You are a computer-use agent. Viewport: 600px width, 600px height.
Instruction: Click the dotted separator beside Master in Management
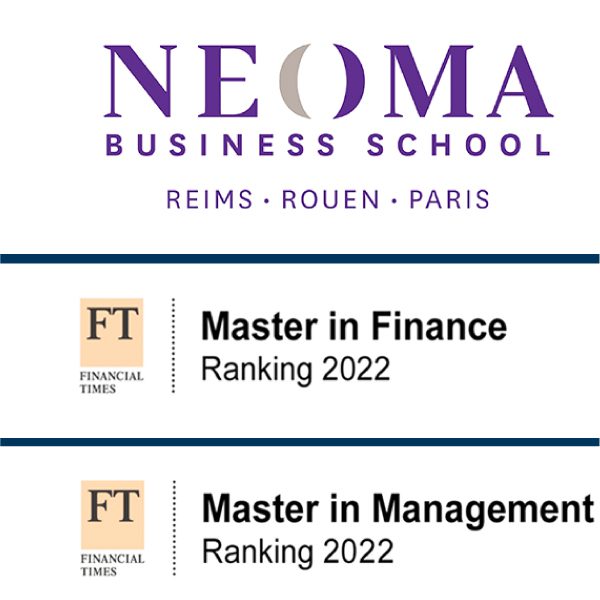pyautogui.click(x=174, y=528)
